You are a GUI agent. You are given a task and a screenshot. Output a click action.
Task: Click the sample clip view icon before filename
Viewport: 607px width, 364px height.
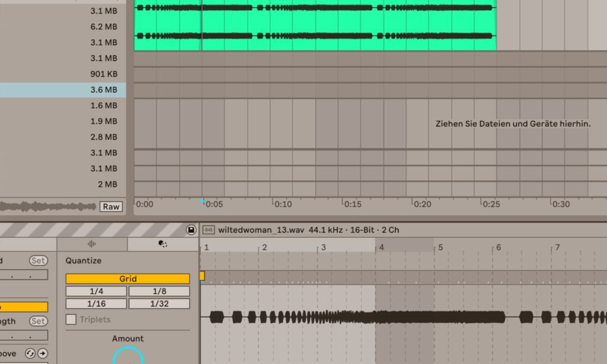(x=208, y=230)
